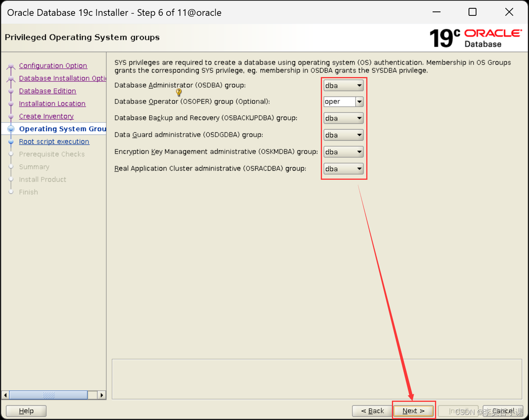The image size is (529, 420).
Task: Click 'Database Administrator (OSDBA) group' label
Action: (x=180, y=85)
